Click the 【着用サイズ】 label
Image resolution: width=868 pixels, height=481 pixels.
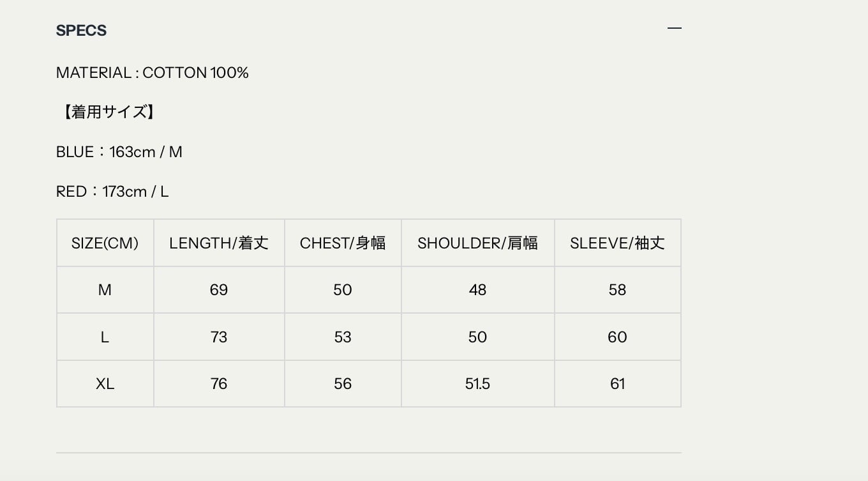[105, 112]
